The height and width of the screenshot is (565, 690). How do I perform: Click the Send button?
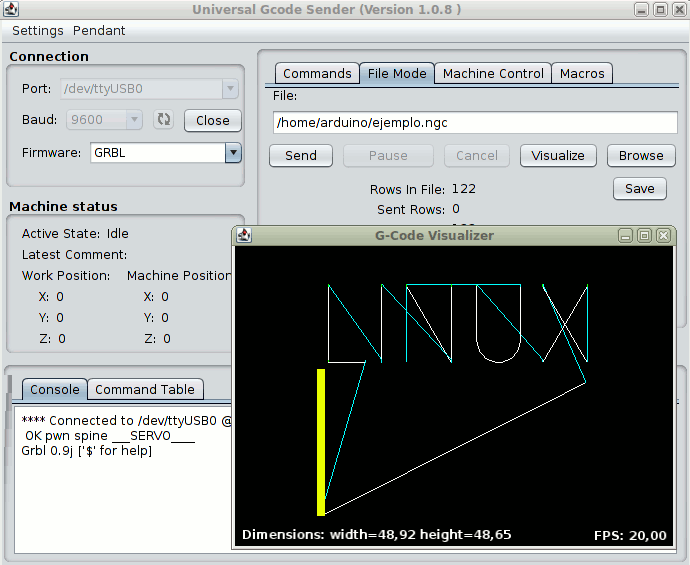[x=301, y=156]
